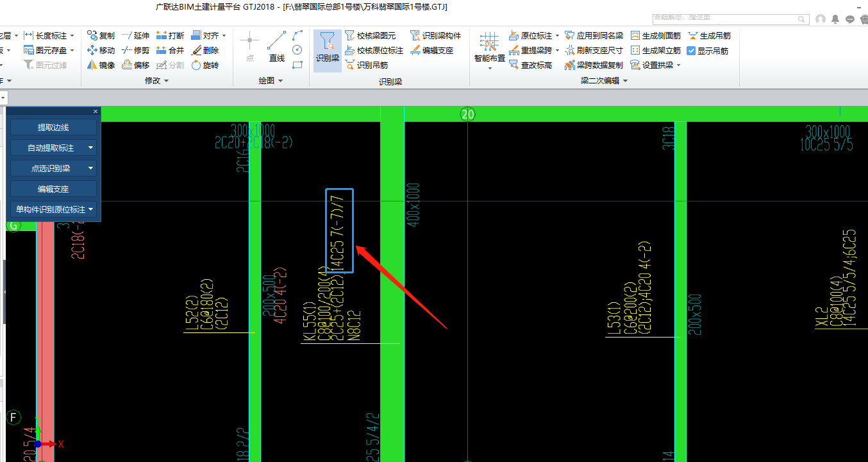Open the chat message bubble icon
Image resolution: width=868 pixels, height=462 pixels.
pos(850,19)
